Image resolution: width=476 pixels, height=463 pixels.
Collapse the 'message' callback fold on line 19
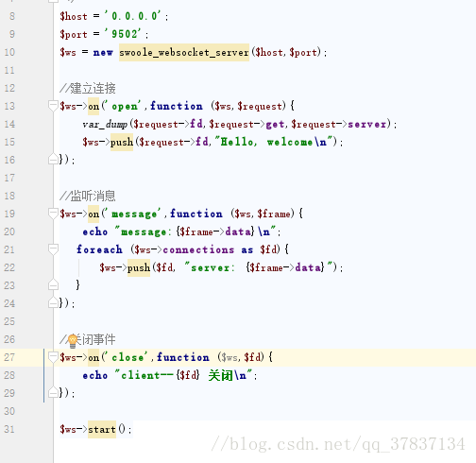[x=53, y=214]
